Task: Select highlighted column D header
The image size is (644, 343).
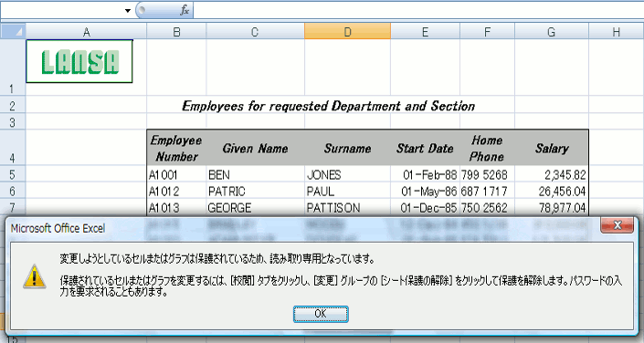Action: (347, 32)
